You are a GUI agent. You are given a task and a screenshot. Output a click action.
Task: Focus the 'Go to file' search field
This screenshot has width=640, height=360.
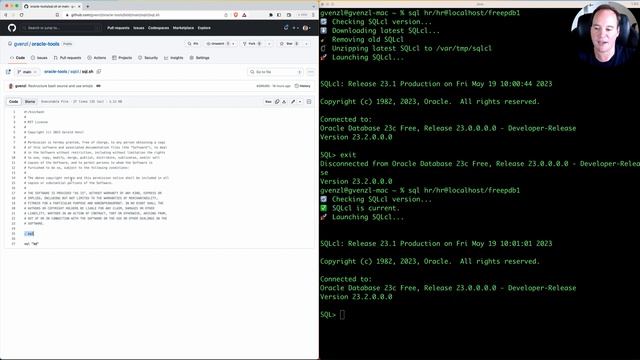click(276, 72)
